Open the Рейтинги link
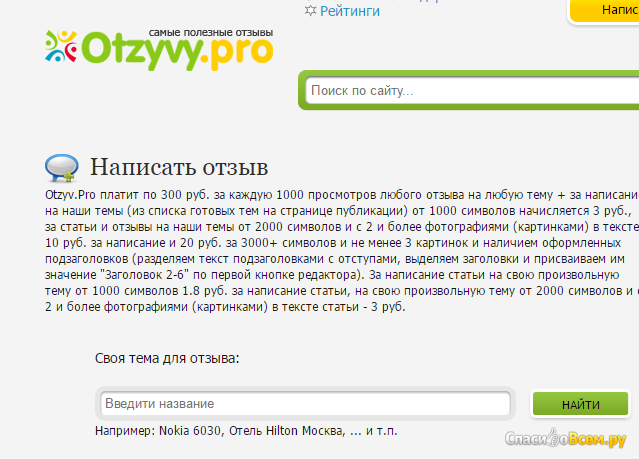The image size is (639, 459). 350,11
